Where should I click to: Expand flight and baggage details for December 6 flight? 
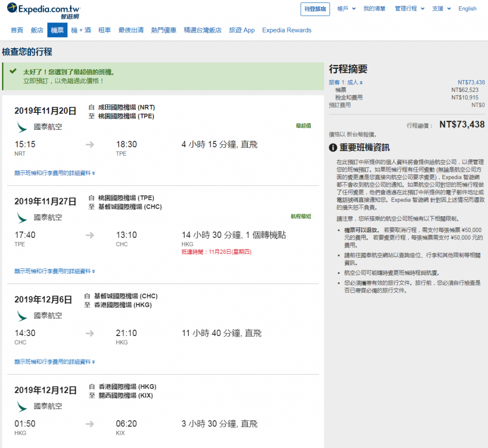pyautogui.click(x=55, y=362)
